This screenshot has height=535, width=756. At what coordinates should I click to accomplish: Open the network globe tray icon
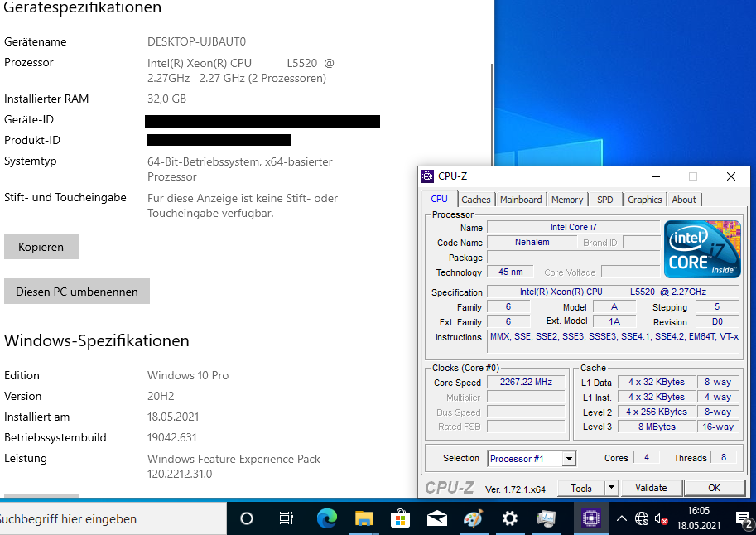click(x=642, y=519)
